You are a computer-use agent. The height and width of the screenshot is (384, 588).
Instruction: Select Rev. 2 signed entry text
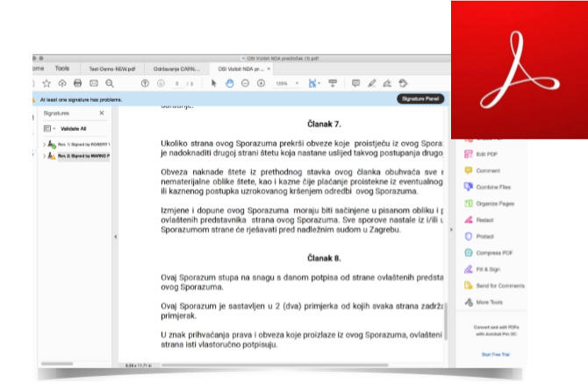point(83,156)
